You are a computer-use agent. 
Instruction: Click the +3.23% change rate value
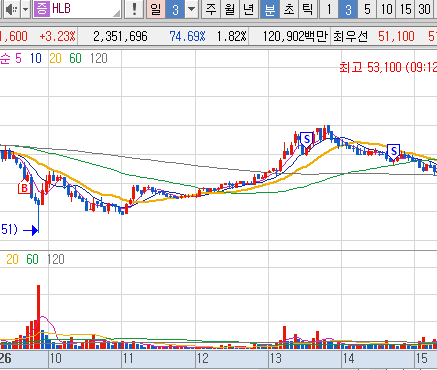pyautogui.click(x=57, y=36)
